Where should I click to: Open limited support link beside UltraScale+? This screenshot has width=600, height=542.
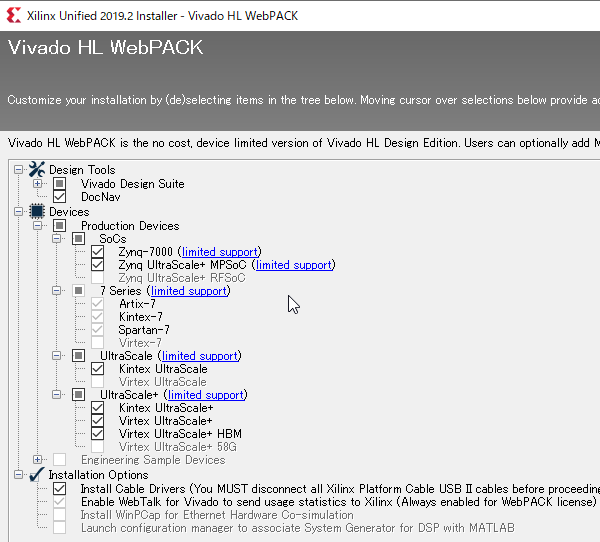coord(206,395)
